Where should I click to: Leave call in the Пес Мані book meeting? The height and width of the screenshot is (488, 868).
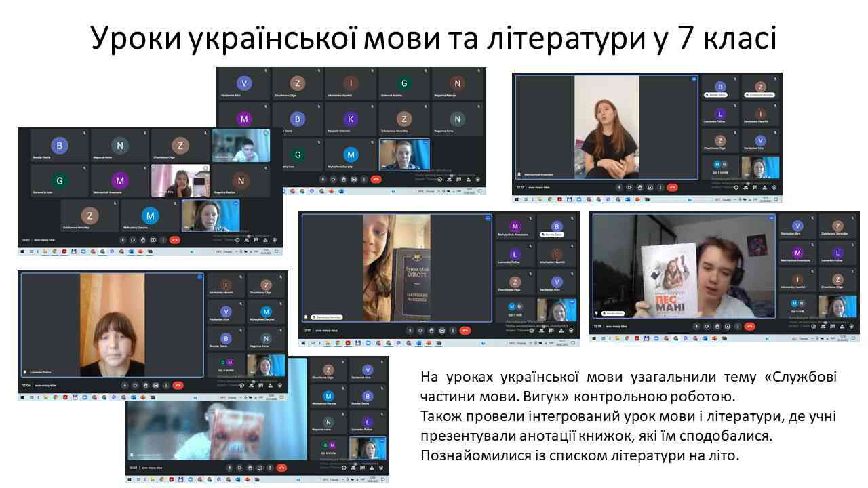click(x=749, y=326)
